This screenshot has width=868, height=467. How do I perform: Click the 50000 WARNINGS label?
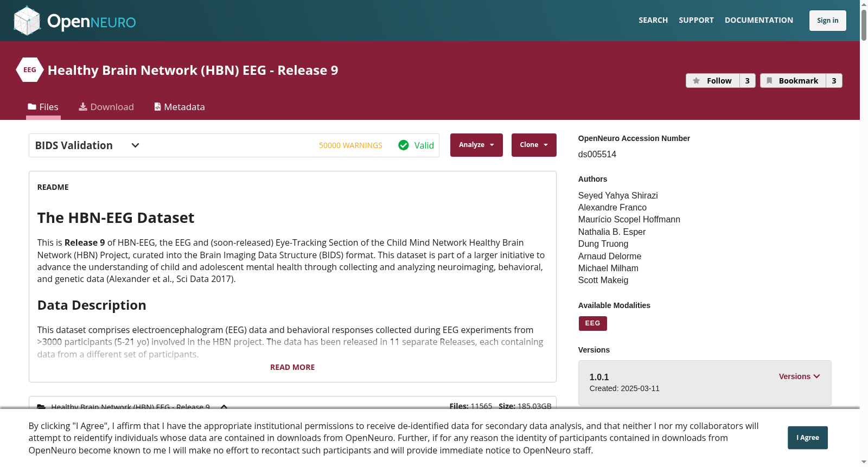[350, 145]
